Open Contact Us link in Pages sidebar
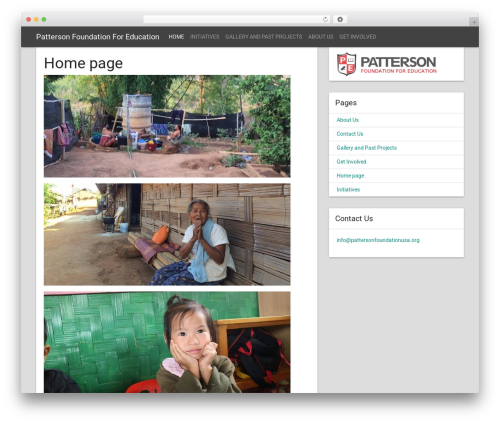 tap(350, 134)
